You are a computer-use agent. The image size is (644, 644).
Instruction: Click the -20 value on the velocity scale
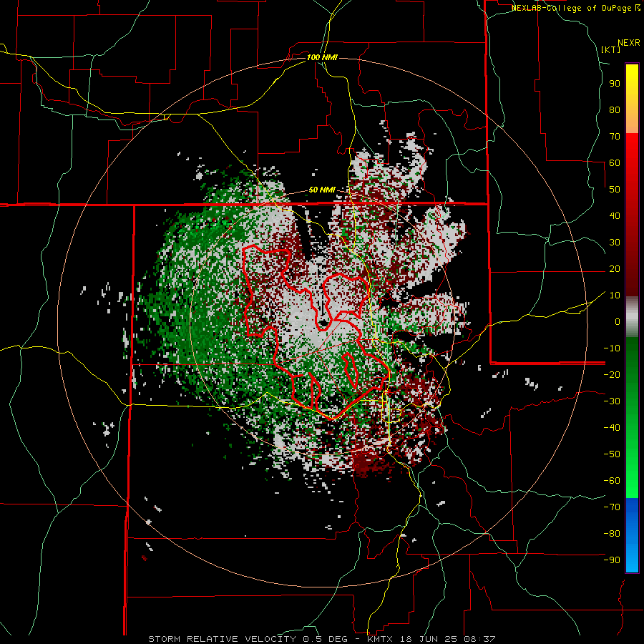click(612, 374)
